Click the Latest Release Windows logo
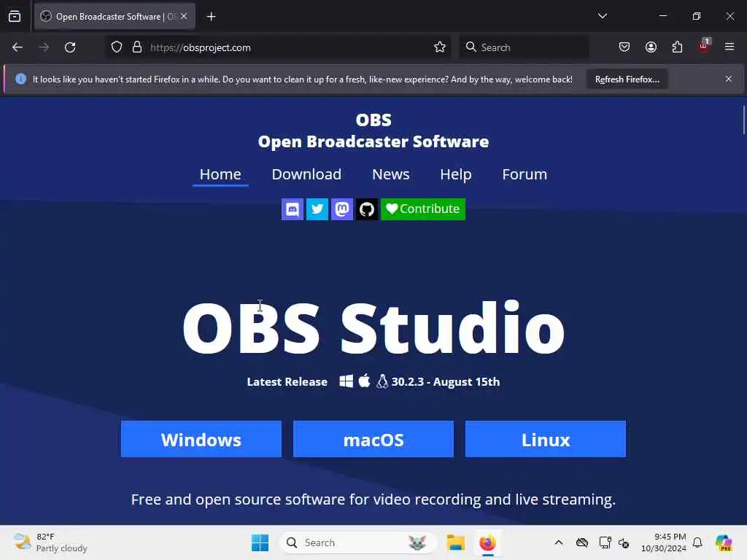 click(347, 381)
